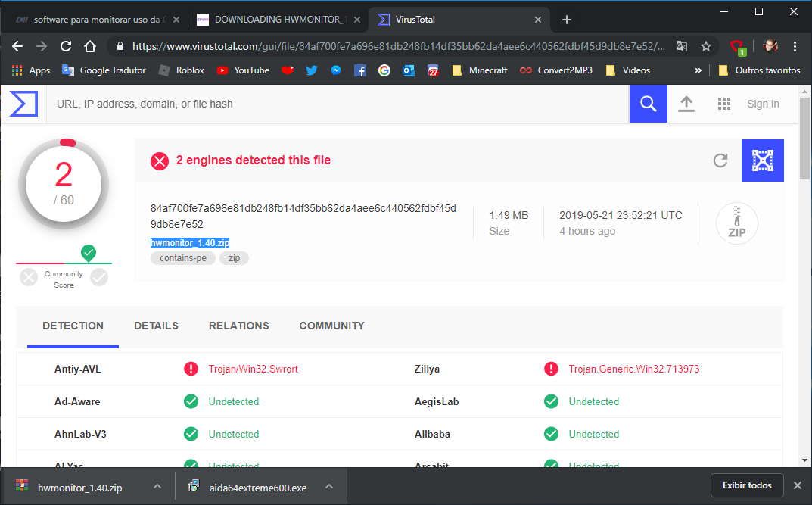The image size is (812, 505).
Task: Vote malicious with community X icon
Action: pos(29,278)
